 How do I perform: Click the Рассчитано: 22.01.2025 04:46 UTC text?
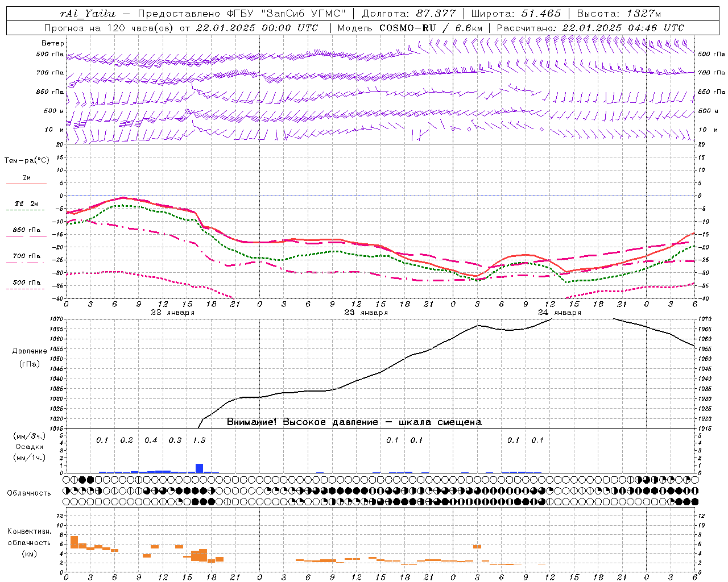click(590, 28)
